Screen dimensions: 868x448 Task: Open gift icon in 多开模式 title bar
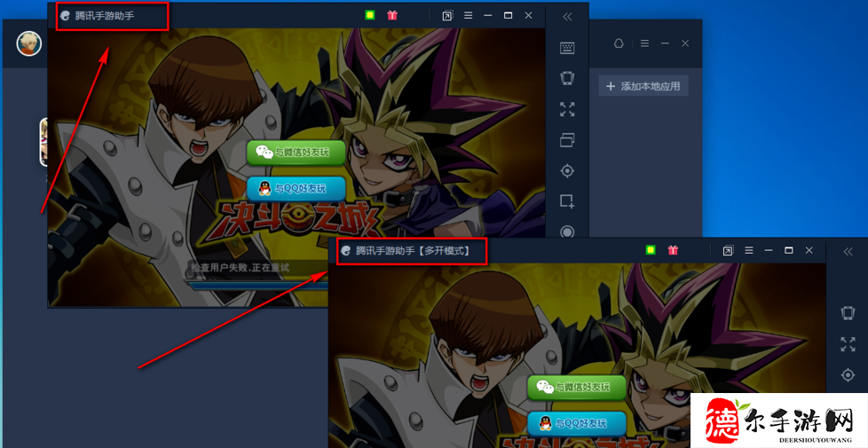[x=673, y=250]
